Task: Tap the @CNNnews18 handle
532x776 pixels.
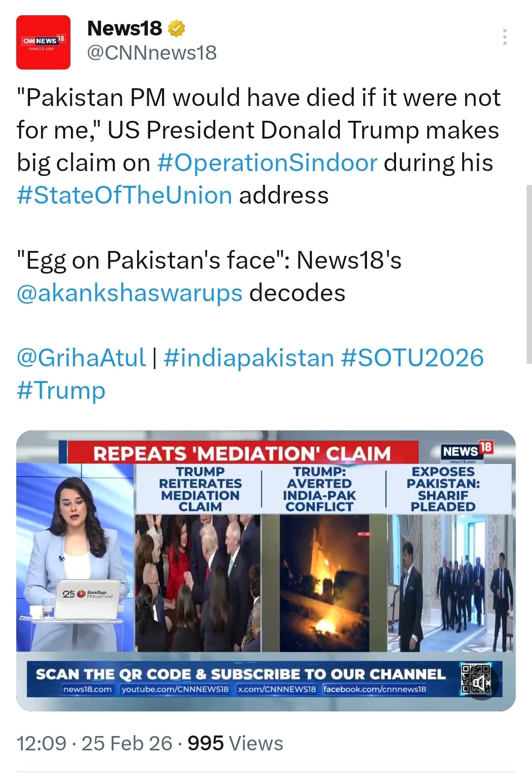Action: pos(152,53)
